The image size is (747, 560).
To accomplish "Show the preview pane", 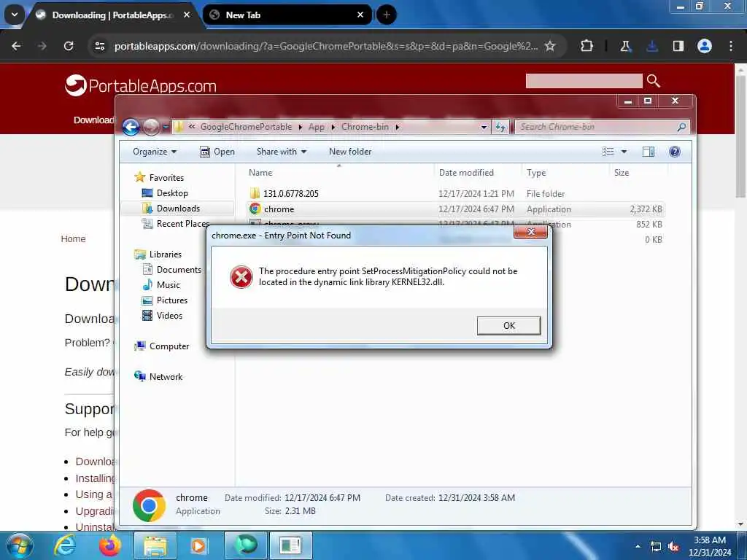I will tap(649, 152).
